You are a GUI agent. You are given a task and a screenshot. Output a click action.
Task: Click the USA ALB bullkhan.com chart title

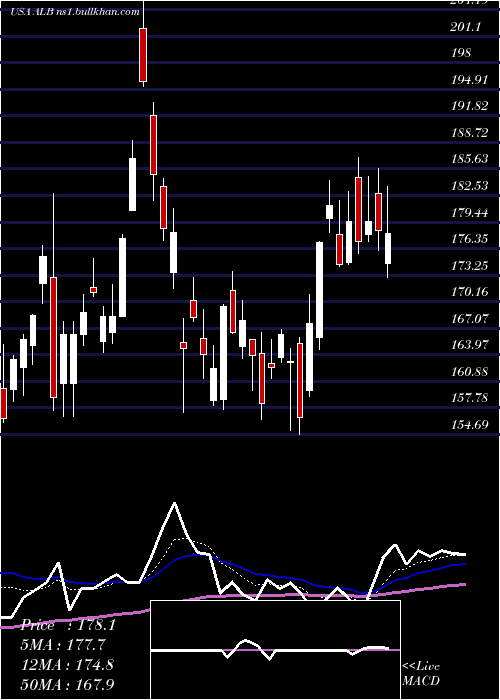(x=75, y=12)
